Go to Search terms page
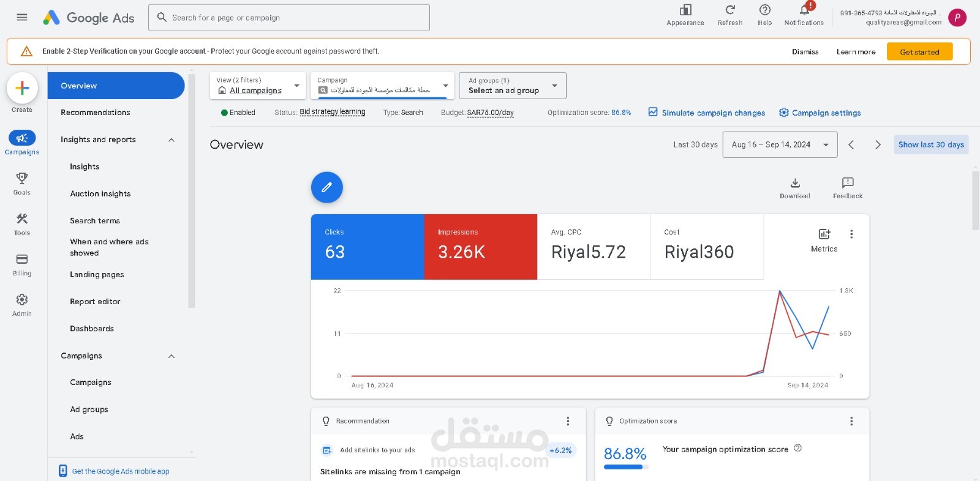 pyautogui.click(x=95, y=221)
